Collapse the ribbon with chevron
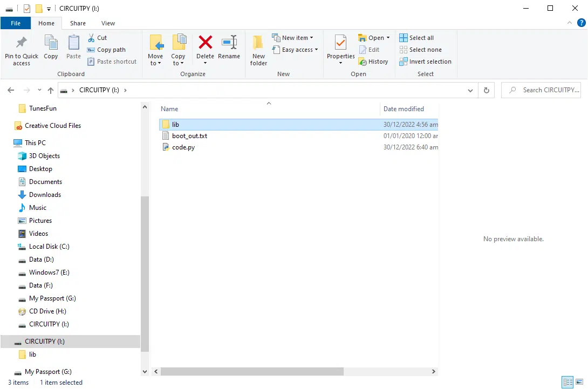The image size is (588, 389). click(570, 23)
